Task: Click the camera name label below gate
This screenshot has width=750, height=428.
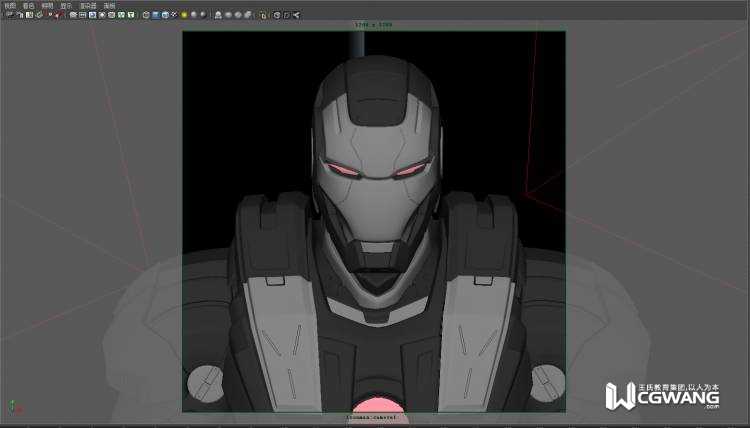Action: pos(372,417)
